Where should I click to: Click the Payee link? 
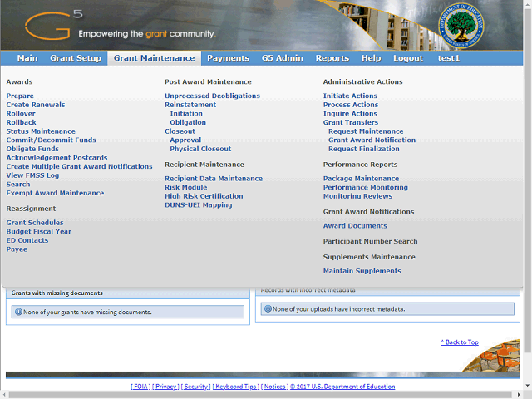pos(17,249)
